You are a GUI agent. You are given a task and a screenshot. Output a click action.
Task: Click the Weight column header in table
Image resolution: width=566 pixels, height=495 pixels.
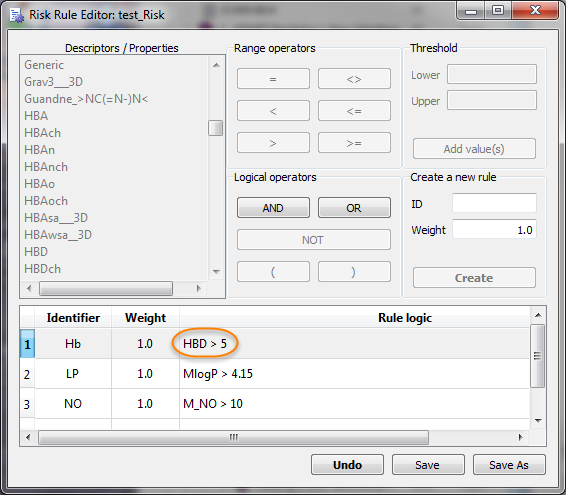[145, 318]
